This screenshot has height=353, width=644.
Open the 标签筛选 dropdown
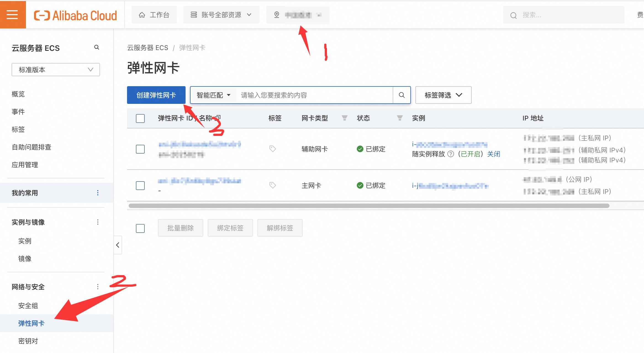(x=443, y=95)
